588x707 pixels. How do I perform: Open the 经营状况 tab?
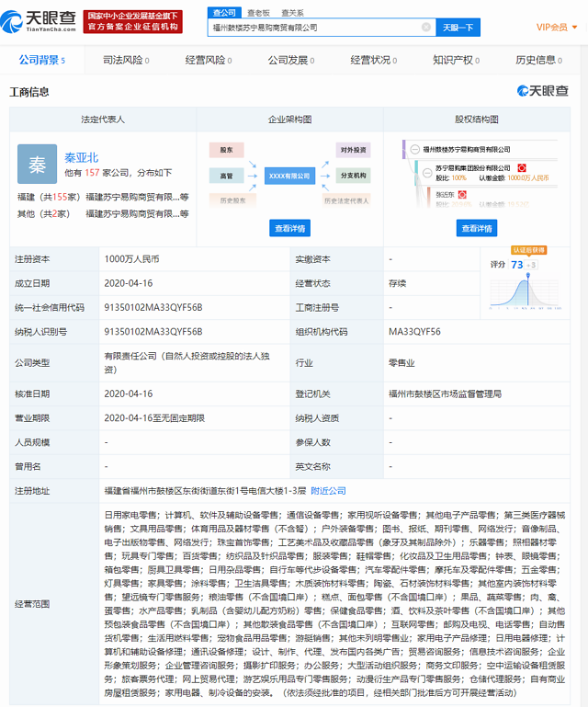pyautogui.click(x=374, y=60)
